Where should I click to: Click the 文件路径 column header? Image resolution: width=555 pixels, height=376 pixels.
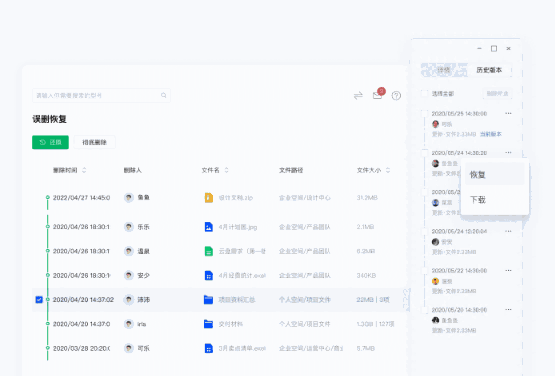click(291, 170)
